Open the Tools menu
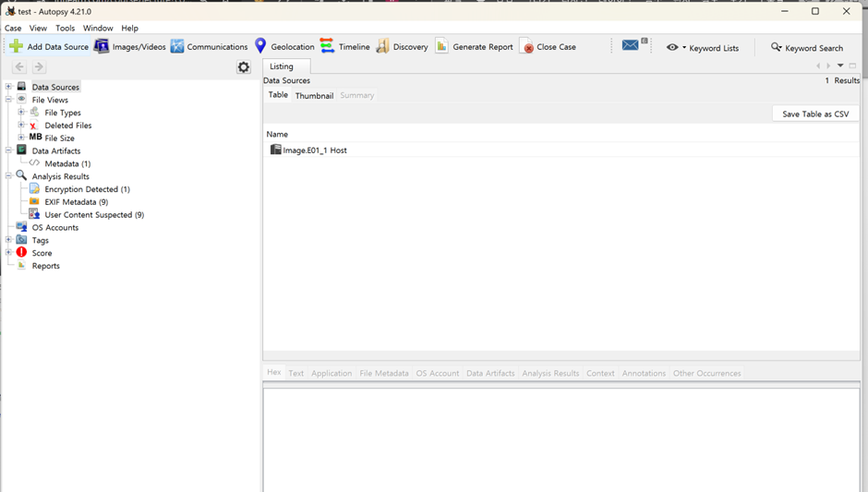The image size is (868, 492). [x=65, y=29]
